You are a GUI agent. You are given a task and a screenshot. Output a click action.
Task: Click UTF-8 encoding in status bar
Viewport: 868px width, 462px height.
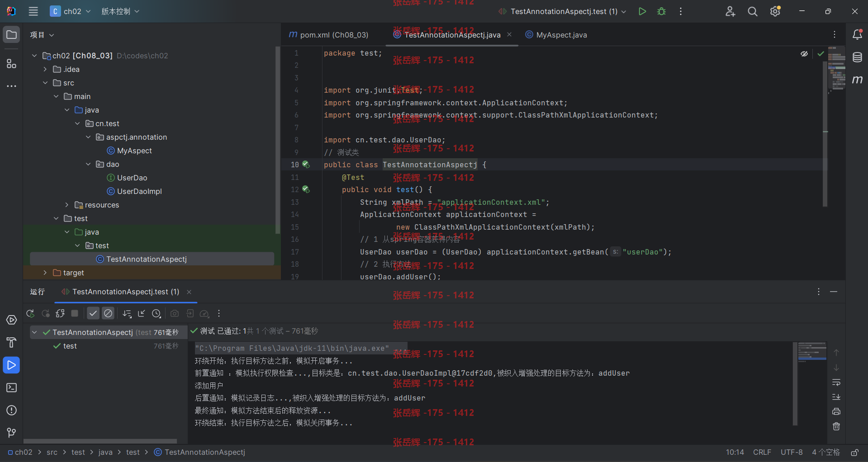pyautogui.click(x=792, y=453)
